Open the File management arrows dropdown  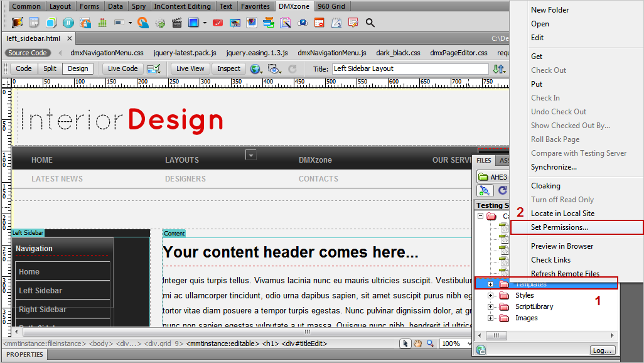point(499,68)
